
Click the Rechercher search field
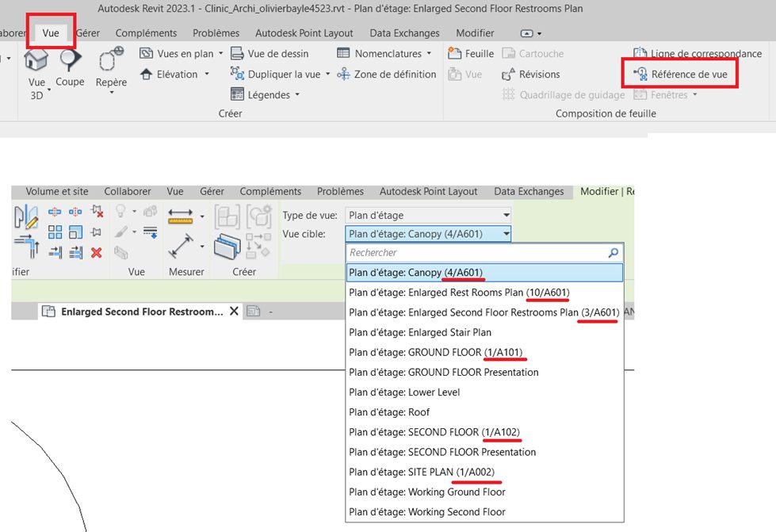click(484, 253)
